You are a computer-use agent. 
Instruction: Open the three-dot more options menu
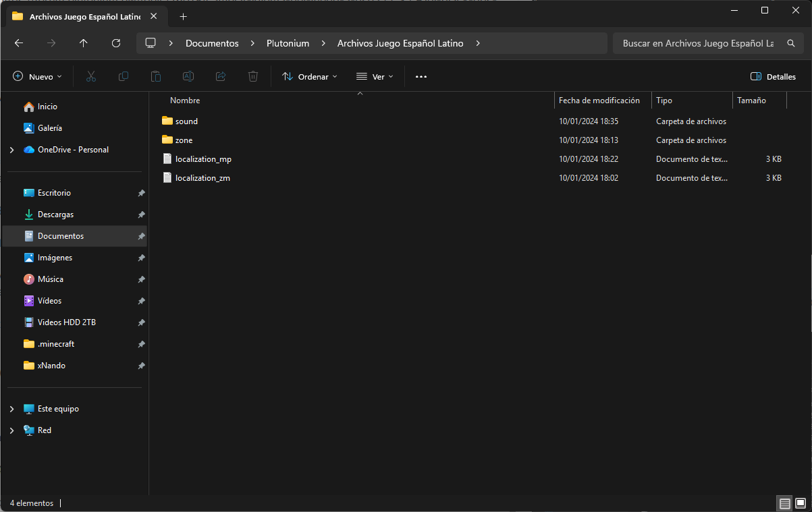coord(421,77)
